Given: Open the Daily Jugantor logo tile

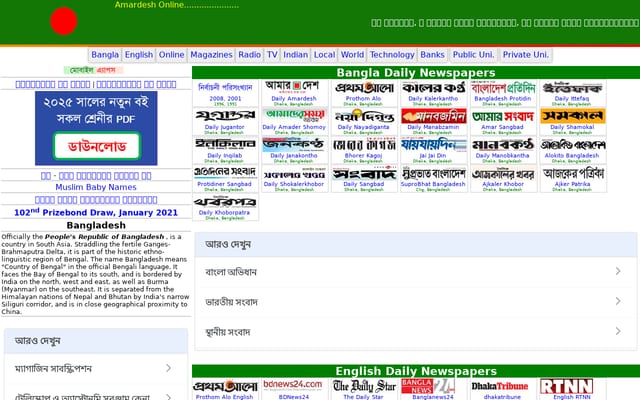Looking at the screenshot, I should click(225, 116).
